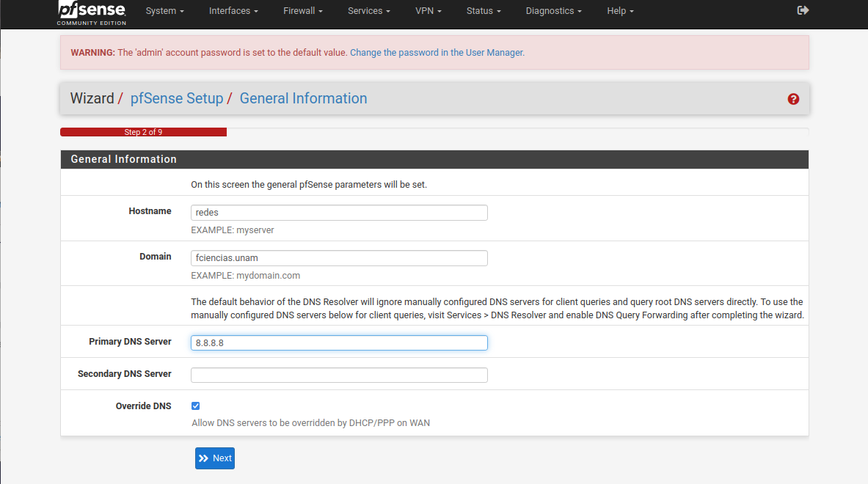This screenshot has height=484, width=868.
Task: Uncheck the Override DNS checkbox
Action: tap(196, 406)
